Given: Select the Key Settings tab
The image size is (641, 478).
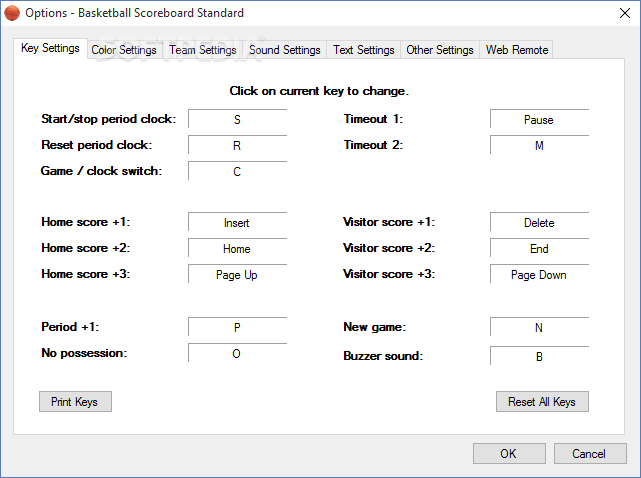Looking at the screenshot, I should point(50,48).
